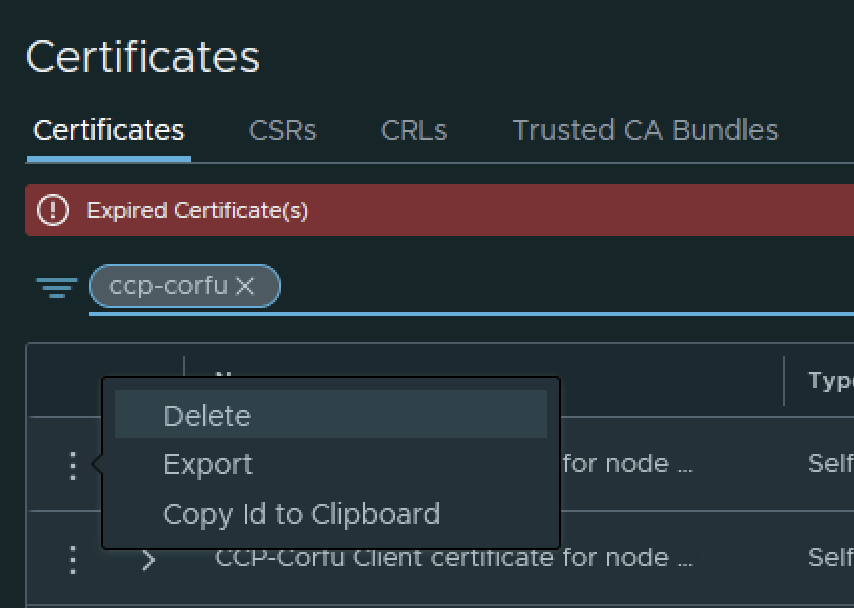Switch to the CRLs tab
The image size is (854, 608).
pos(414,130)
